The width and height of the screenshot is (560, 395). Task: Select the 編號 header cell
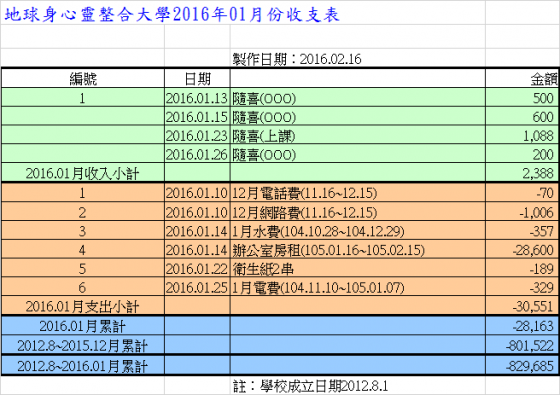coord(83,79)
